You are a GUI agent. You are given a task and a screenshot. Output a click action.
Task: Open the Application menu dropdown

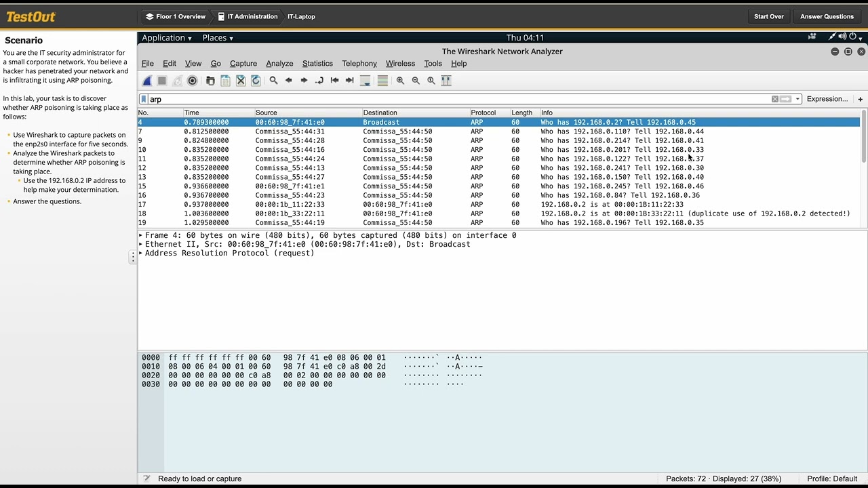pos(166,38)
